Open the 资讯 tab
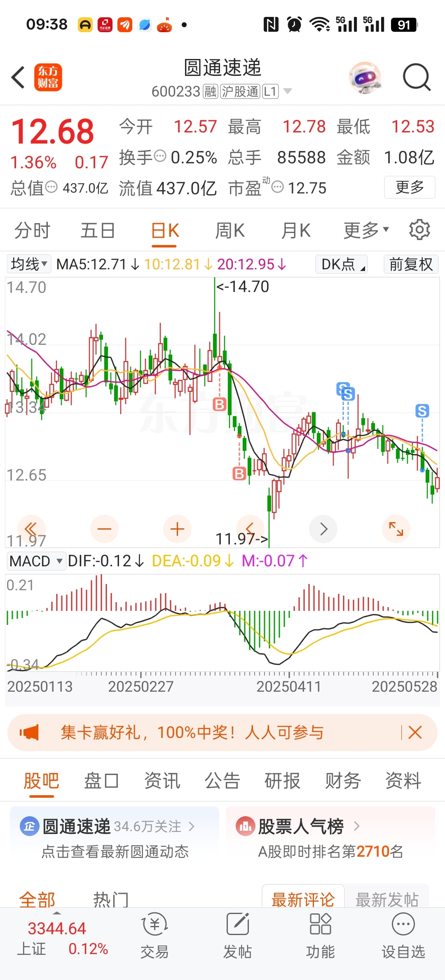 [x=162, y=780]
